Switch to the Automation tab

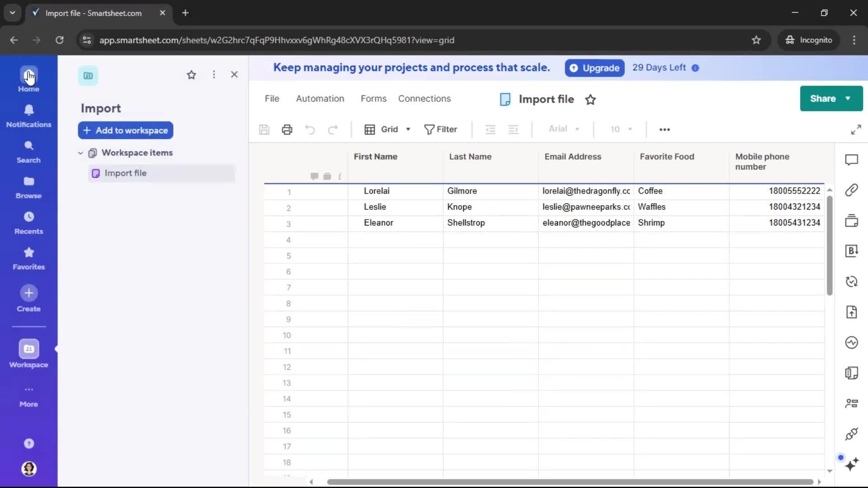pyautogui.click(x=320, y=99)
